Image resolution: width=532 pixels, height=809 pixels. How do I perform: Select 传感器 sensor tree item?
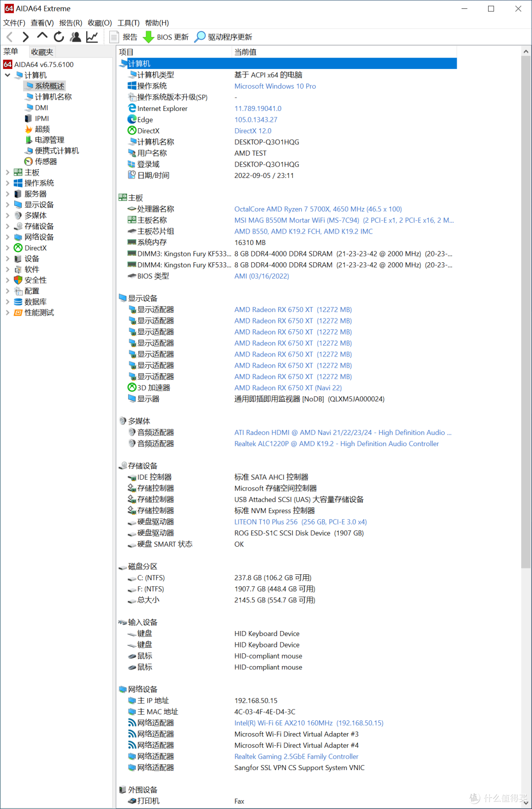click(x=41, y=162)
